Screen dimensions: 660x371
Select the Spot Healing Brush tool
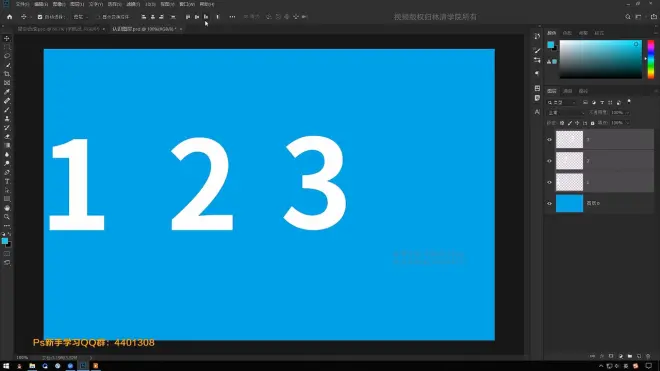(x=7, y=101)
